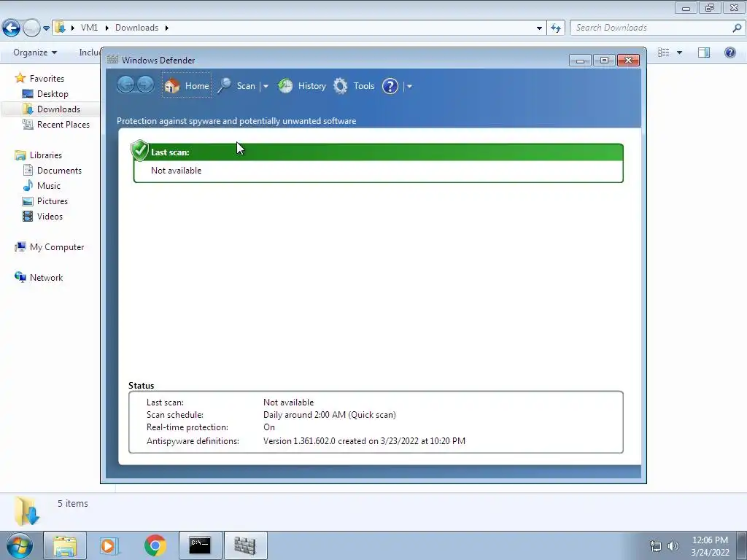
Task: Open the Music library
Action: pos(49,186)
